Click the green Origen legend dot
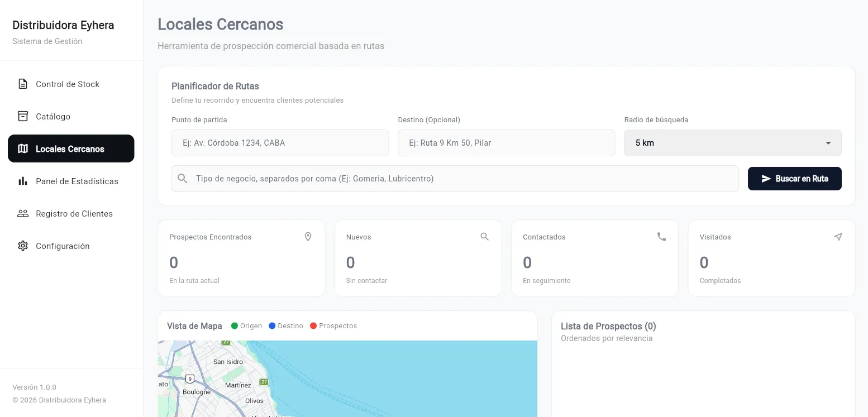868x417 pixels. point(235,326)
